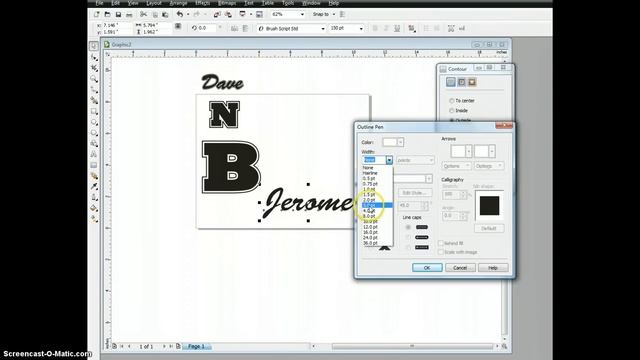Switch to the Page 1 tab
The height and width of the screenshot is (360, 640).
click(197, 346)
